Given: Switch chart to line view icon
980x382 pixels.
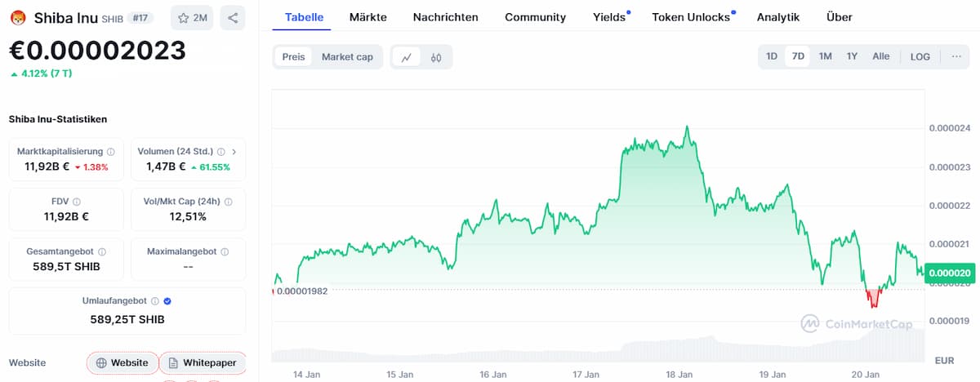Looking at the screenshot, I should pos(406,57).
